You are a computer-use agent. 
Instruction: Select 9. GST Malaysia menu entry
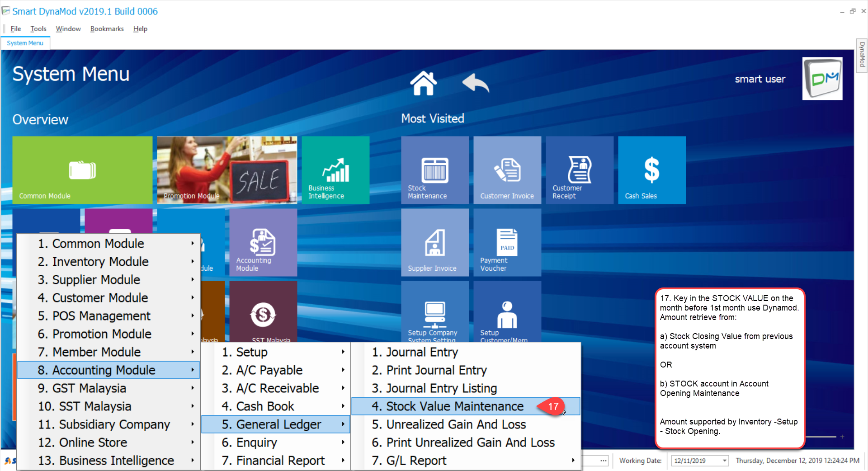108,388
